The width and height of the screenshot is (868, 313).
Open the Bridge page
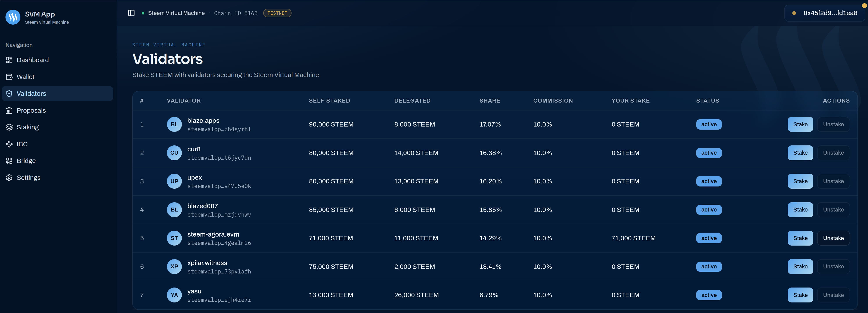point(57,161)
